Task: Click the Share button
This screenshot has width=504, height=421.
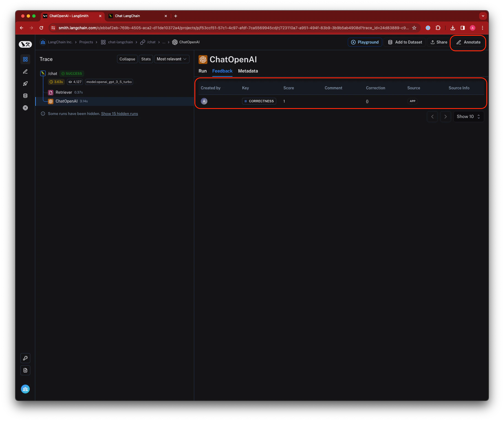Action: point(439,42)
